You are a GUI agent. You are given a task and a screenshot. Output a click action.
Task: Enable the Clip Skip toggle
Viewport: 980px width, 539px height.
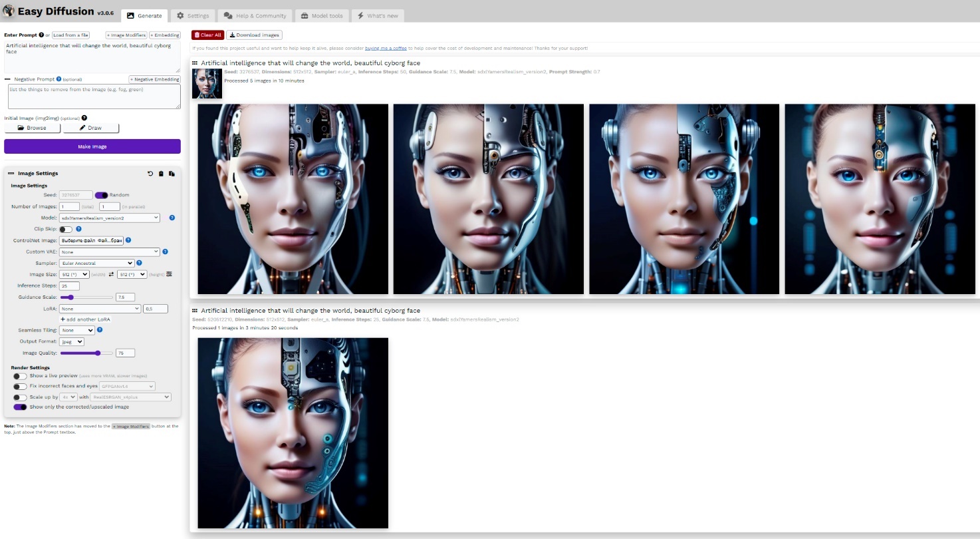(x=66, y=229)
